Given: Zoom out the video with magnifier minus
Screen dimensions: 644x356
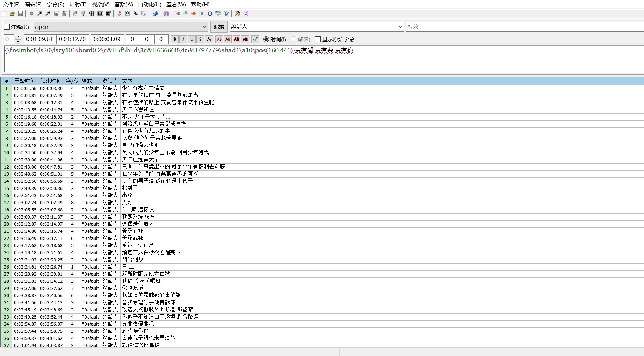Looking at the screenshot, I should point(48,14).
